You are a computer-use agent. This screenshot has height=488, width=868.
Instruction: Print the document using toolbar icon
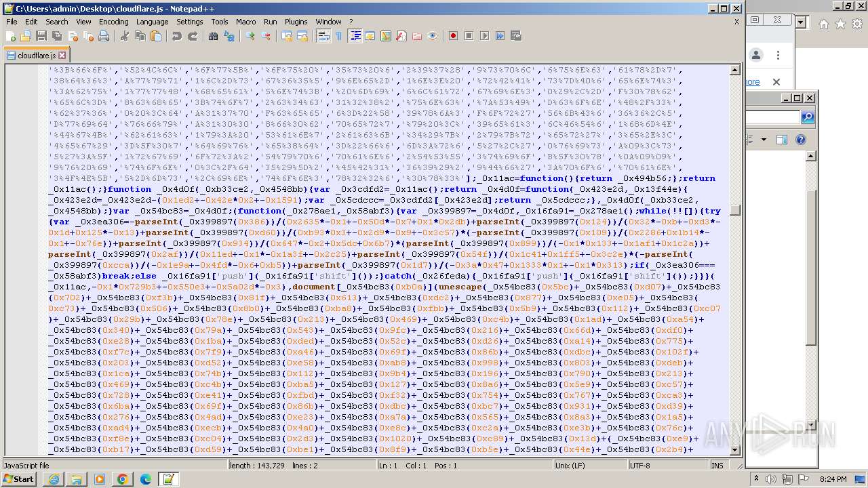(x=104, y=36)
